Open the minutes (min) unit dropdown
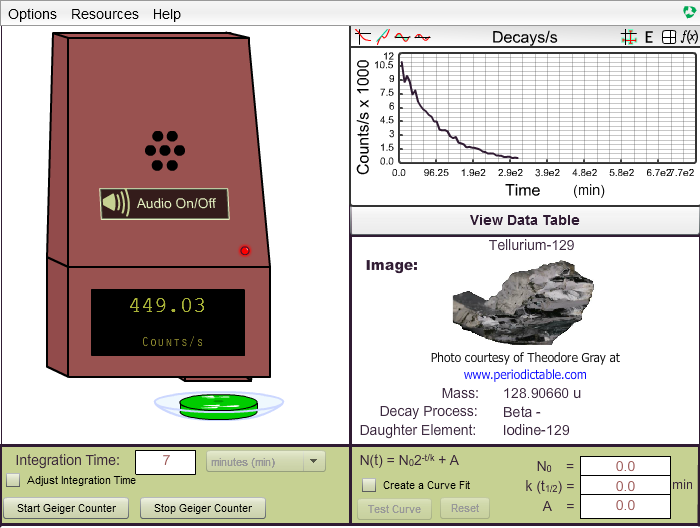 pyautogui.click(x=266, y=461)
